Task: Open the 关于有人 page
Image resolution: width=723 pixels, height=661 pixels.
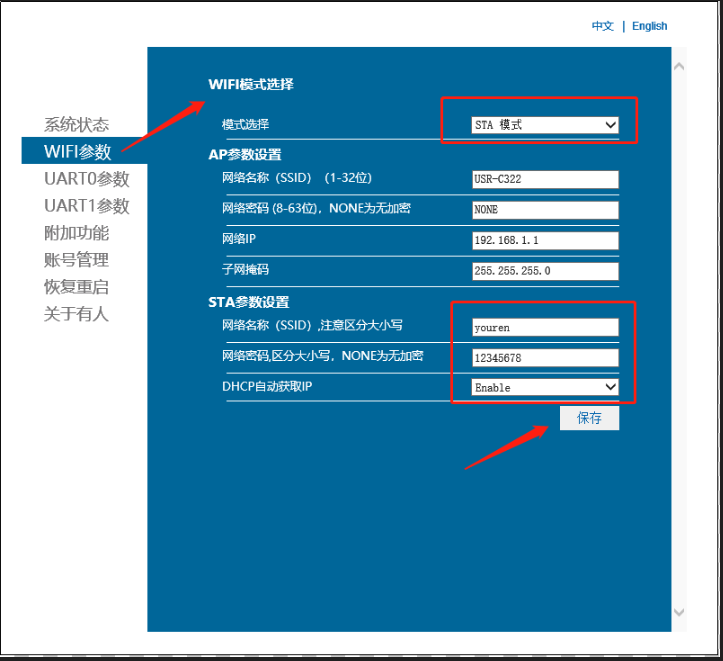Action: [76, 314]
